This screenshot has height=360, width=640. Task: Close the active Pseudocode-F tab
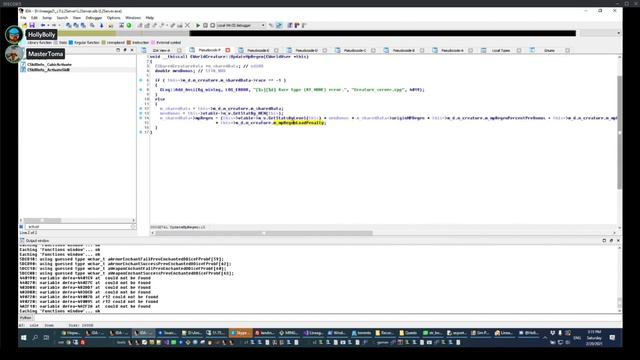coord(228,50)
